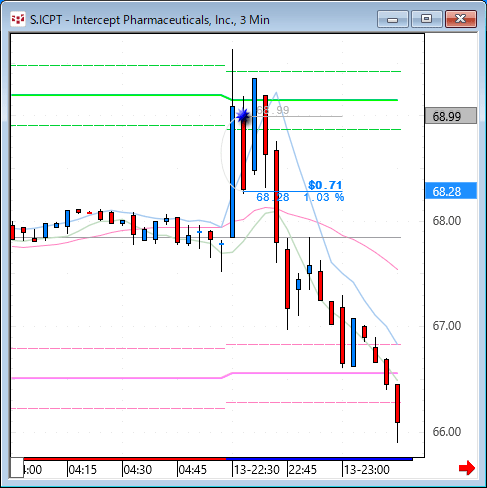The width and height of the screenshot is (487, 488).
Task: Click the 22:45 time axis label
Action: pos(303,470)
